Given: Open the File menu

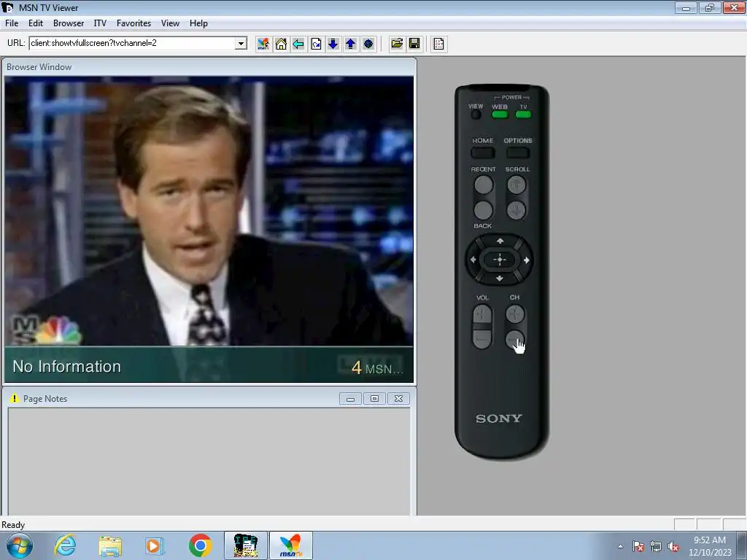Looking at the screenshot, I should [12, 23].
